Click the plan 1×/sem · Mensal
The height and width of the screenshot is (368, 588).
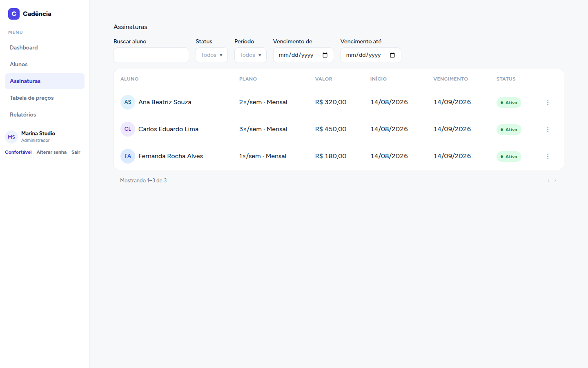point(263,156)
